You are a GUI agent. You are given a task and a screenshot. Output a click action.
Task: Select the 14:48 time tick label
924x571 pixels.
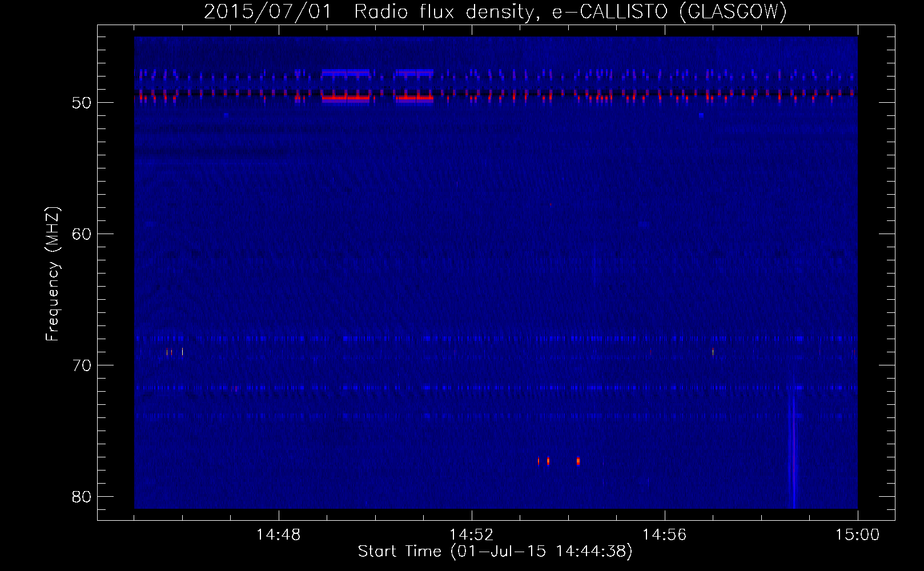[x=279, y=535]
